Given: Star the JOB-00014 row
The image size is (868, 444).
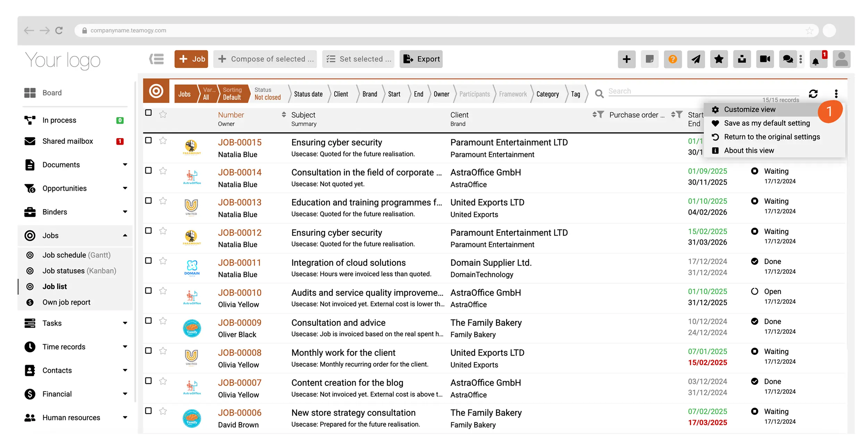Looking at the screenshot, I should point(163,171).
